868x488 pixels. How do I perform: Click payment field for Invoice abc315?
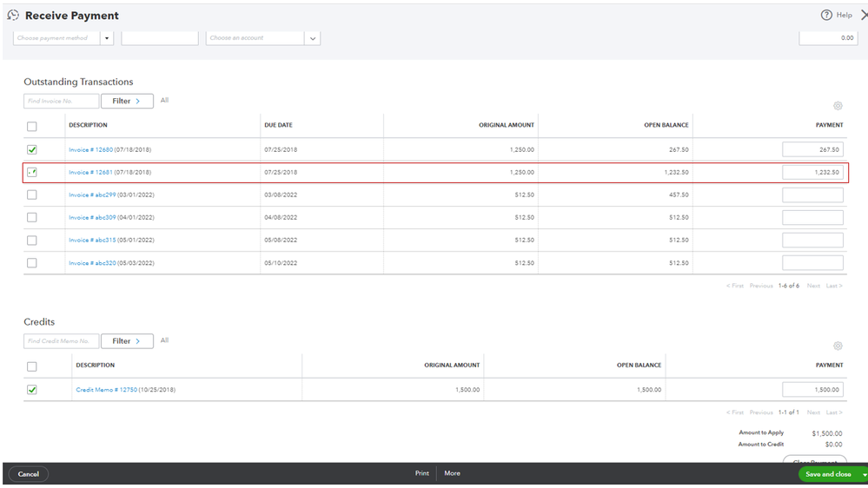click(x=812, y=241)
